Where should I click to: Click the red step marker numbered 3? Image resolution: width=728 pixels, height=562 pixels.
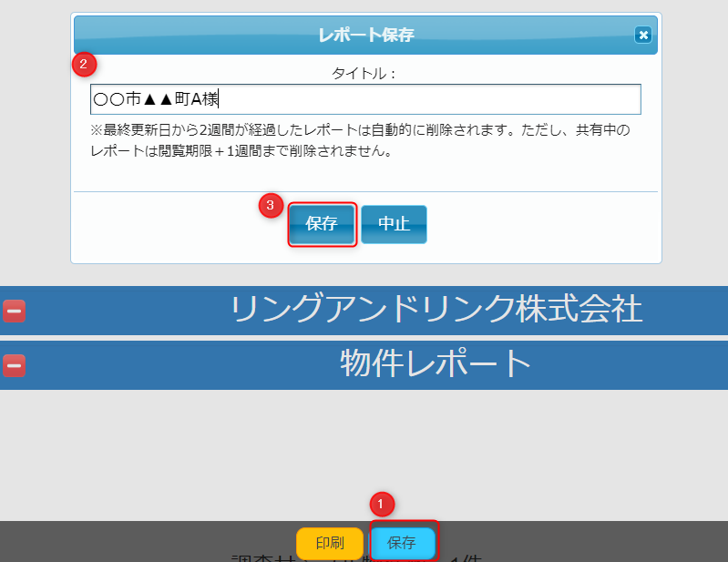(x=270, y=205)
